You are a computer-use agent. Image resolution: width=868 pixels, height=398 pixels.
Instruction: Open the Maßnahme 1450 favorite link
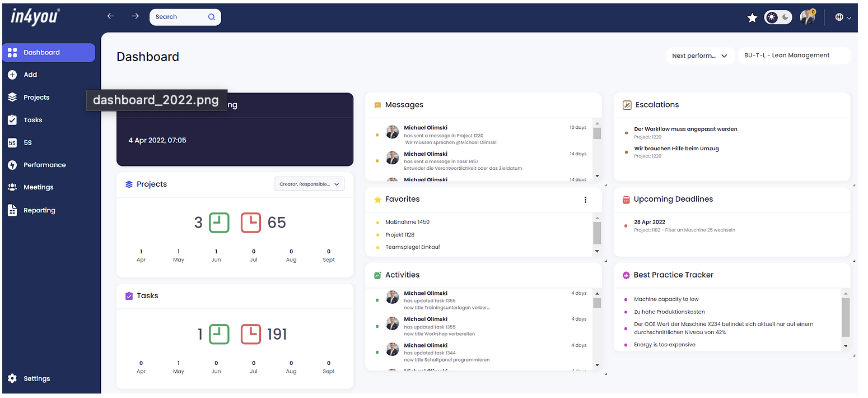click(407, 222)
